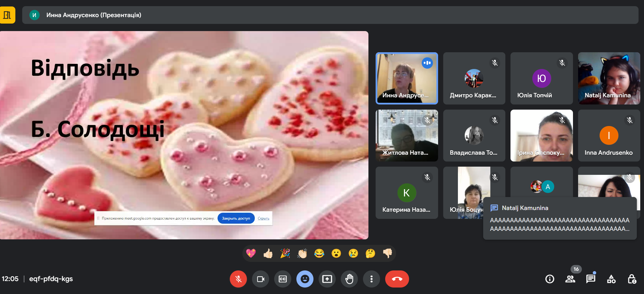Click the Инна Андрусенко presentation title bar
The width and height of the screenshot is (644, 294).
[330, 15]
